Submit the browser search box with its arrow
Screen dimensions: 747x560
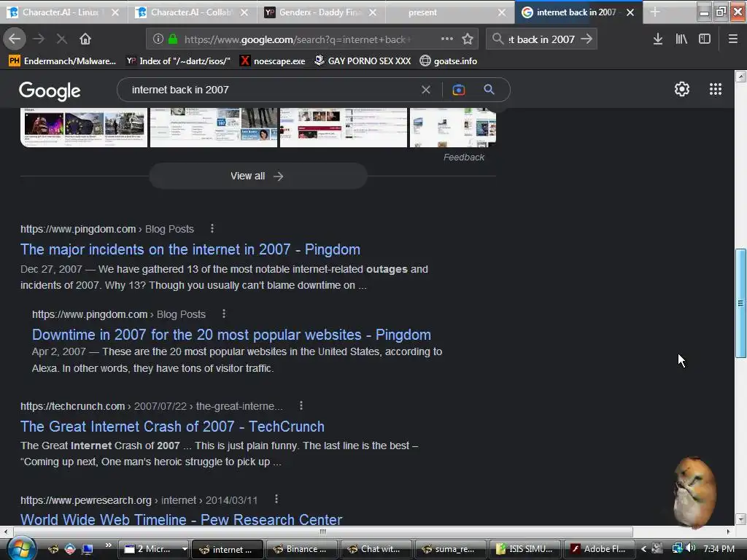587,39
